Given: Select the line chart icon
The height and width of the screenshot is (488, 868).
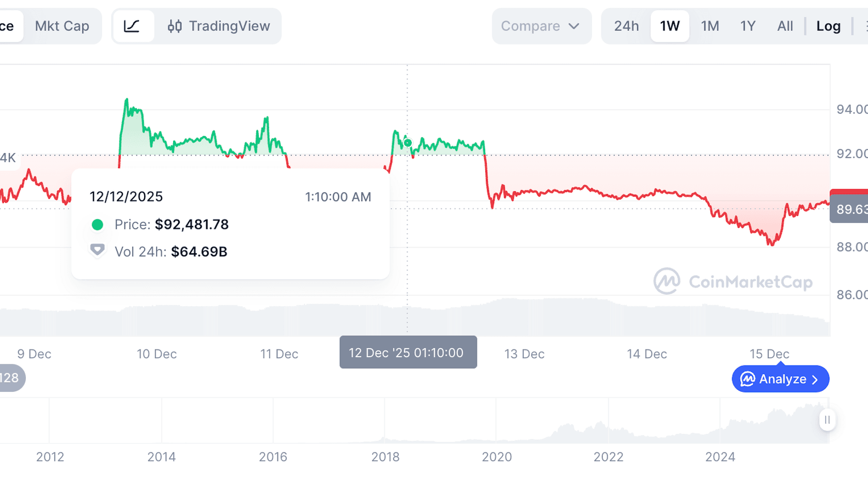Looking at the screenshot, I should click(x=133, y=26).
